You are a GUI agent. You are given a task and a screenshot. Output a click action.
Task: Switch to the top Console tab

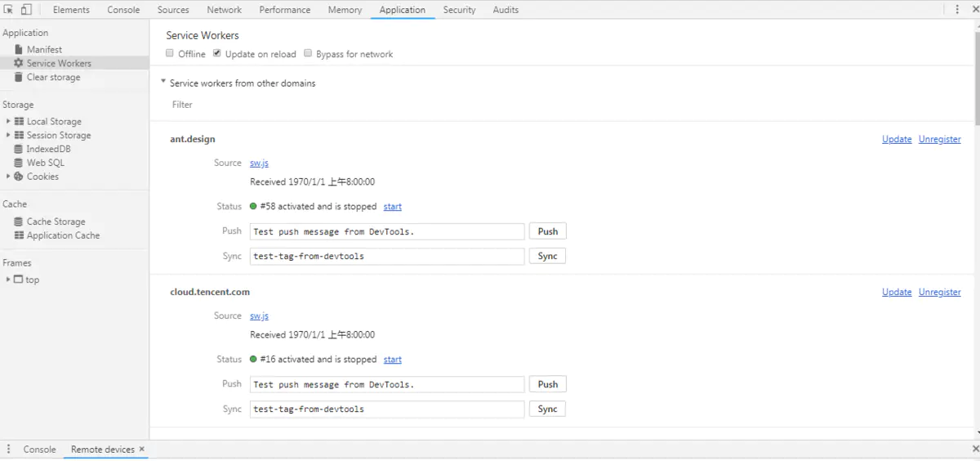coord(123,10)
